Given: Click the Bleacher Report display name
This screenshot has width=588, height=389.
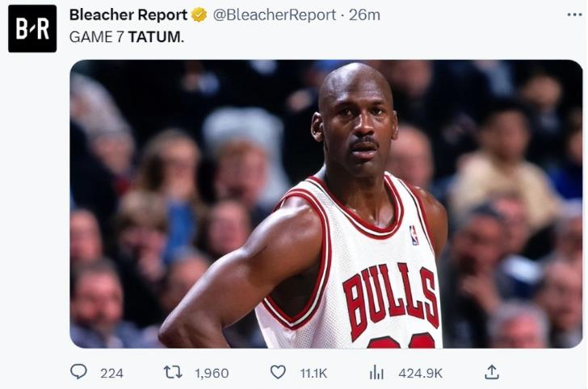Looking at the screenshot, I should click(x=128, y=15).
